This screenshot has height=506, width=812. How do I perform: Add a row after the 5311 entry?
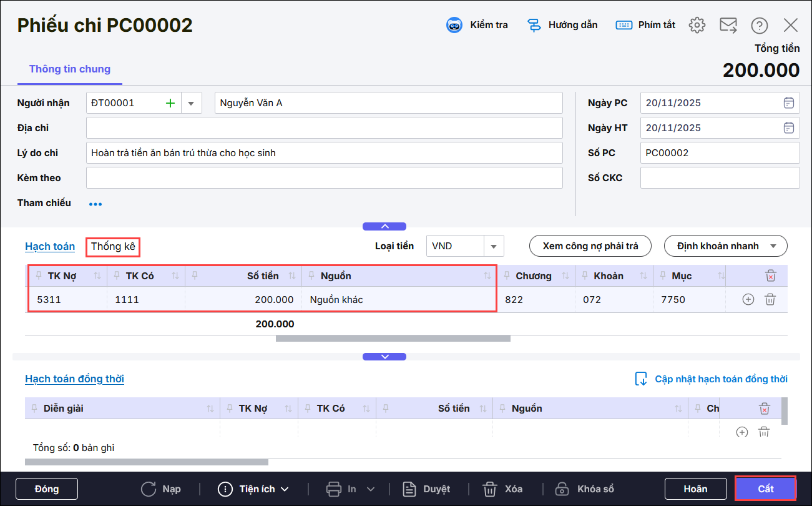tap(748, 299)
